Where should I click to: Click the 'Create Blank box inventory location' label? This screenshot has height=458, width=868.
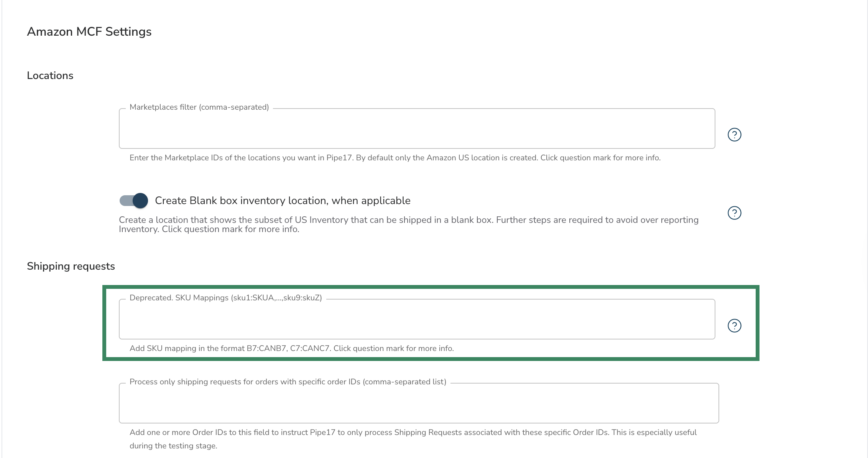[283, 201]
